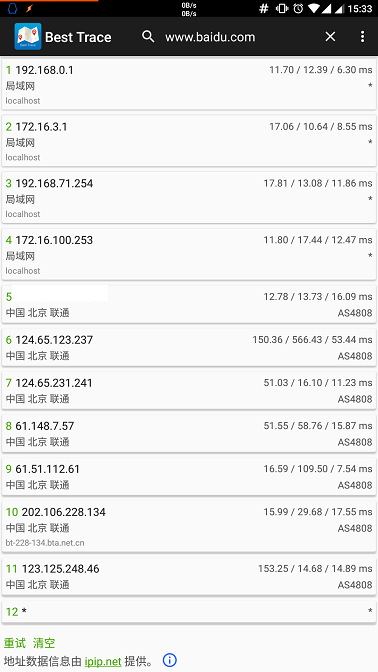This screenshot has height=672, width=378.
Task: Tap the alarm clock status icon
Action: tap(298, 8)
